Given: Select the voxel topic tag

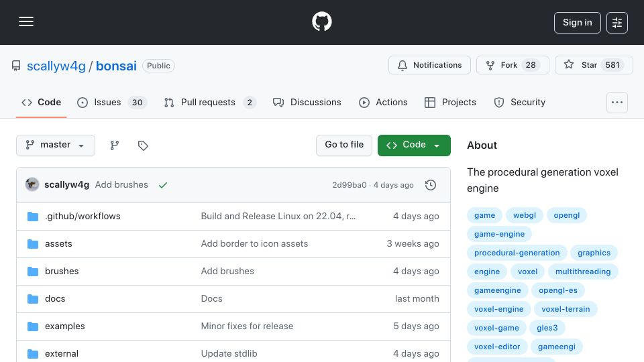Looking at the screenshot, I should click(x=527, y=271).
